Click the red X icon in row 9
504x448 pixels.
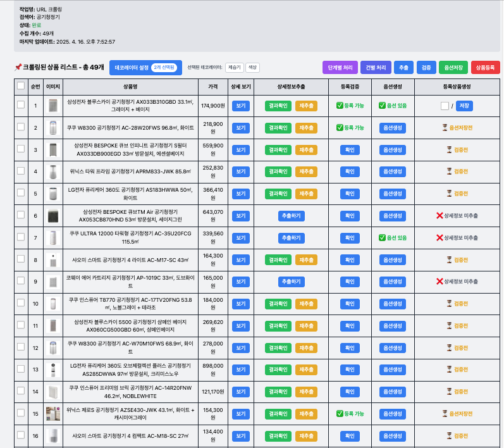click(x=439, y=282)
